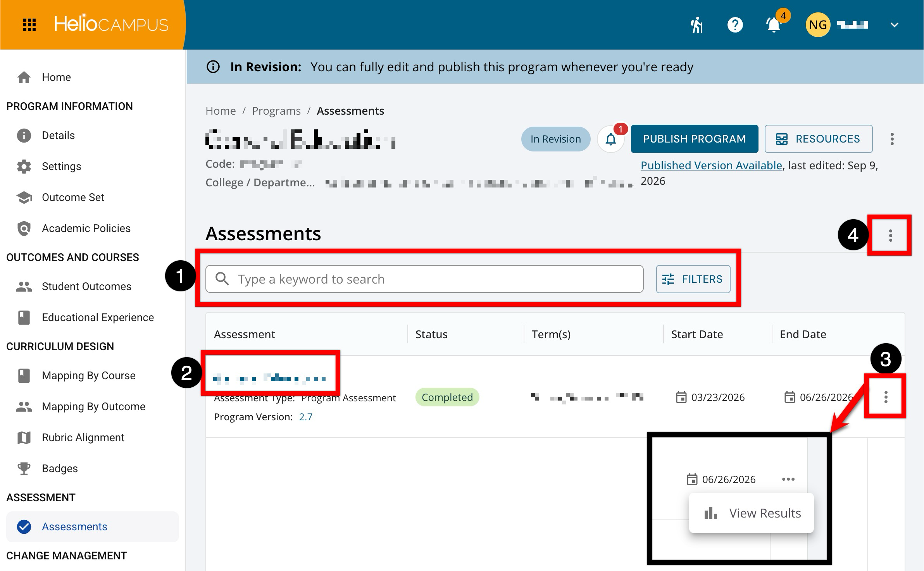Image resolution: width=924 pixels, height=571 pixels.
Task: Open Rubric Alignment page
Action: (x=83, y=437)
